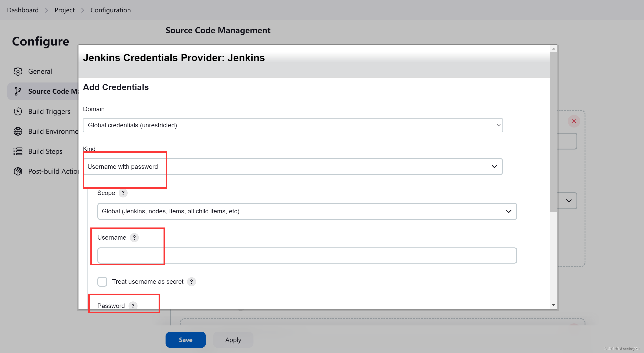Enable Treat username as secret checkbox
This screenshot has width=644, height=353.
click(102, 282)
